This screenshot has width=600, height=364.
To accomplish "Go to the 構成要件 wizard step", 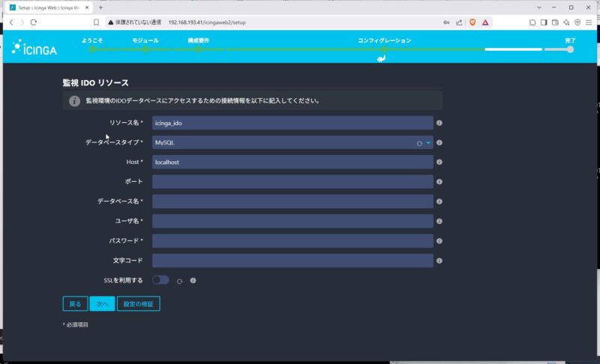I will [x=198, y=40].
